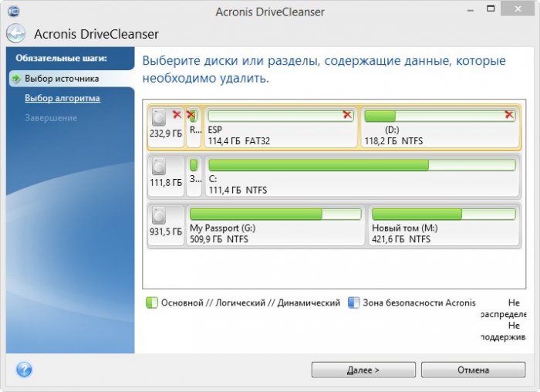Viewport: 540px width, 392px height.
Task: Select the 232,9 ГБ disk icon
Action: pos(160,118)
